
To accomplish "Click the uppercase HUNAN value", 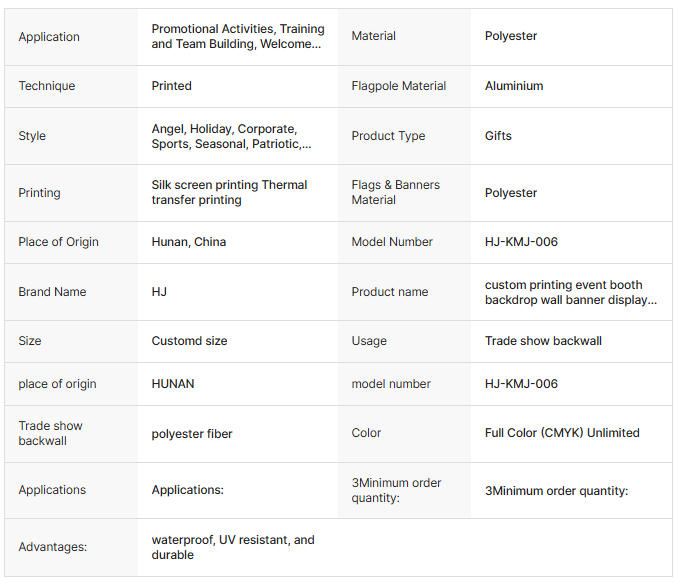I will pos(173,384).
